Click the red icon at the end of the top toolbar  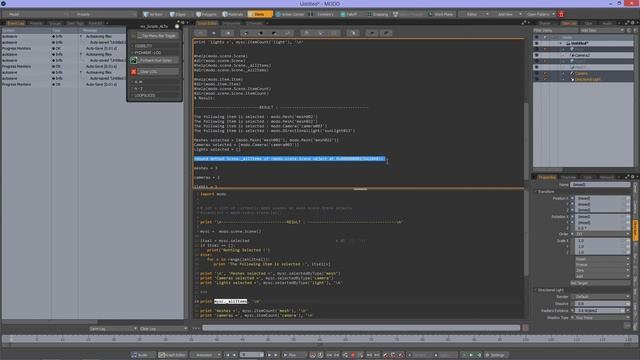point(561,14)
